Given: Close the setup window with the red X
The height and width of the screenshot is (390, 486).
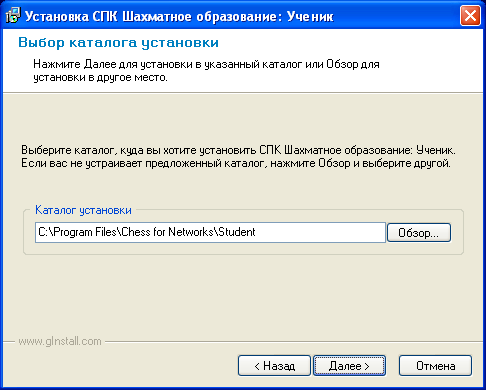Looking at the screenshot, I should tap(470, 16).
